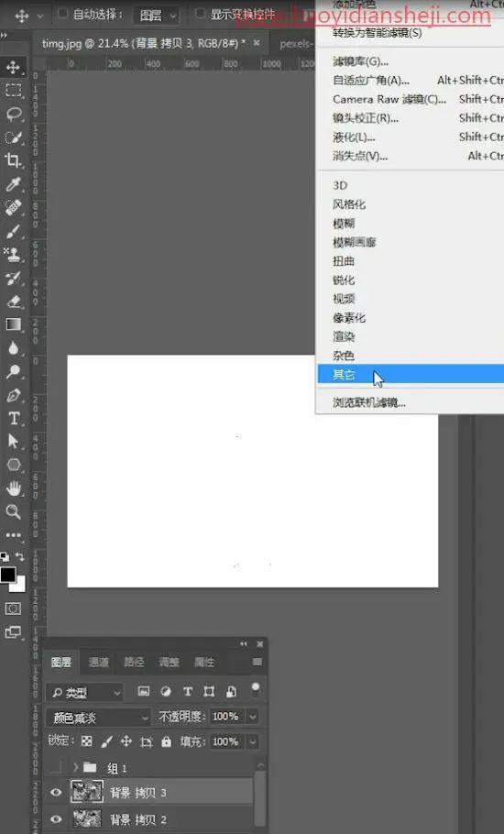Select the Clone Stamp tool
504x834 pixels.
(14, 254)
